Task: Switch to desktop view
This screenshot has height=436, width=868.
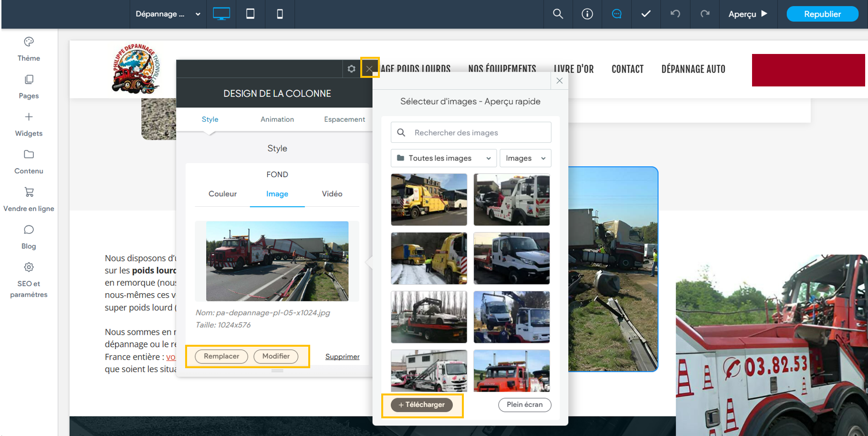Action: point(221,14)
